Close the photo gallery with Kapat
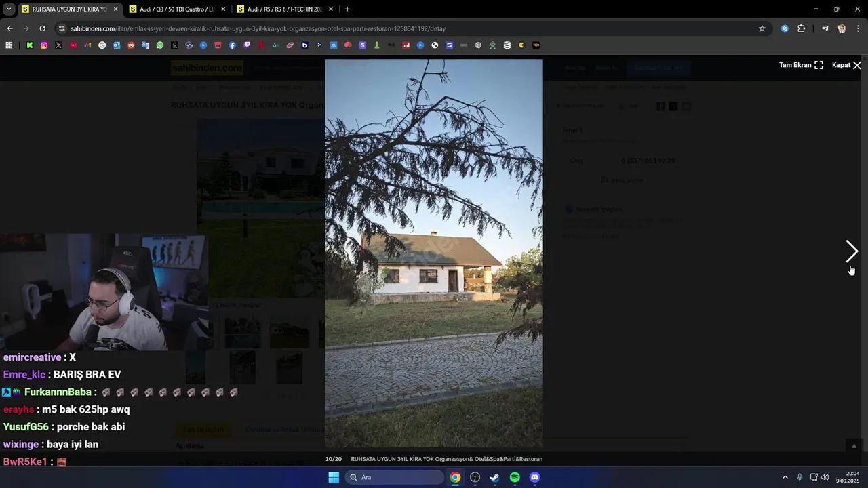 (x=846, y=65)
